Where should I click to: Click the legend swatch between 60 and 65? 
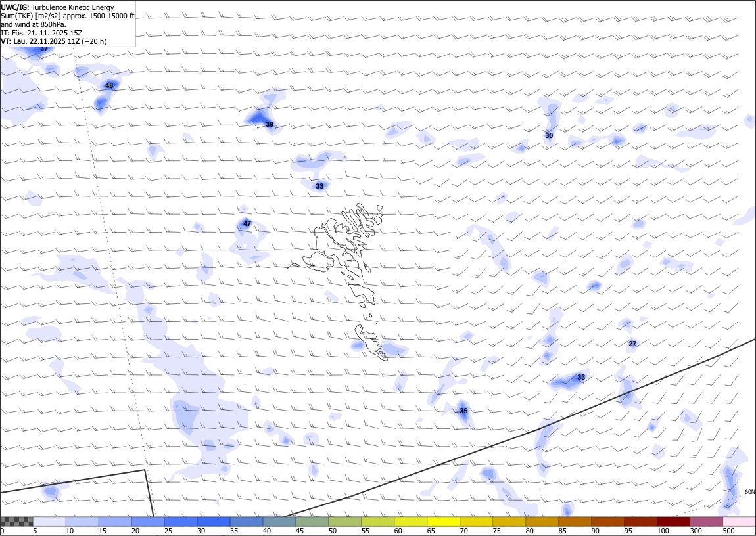pos(411,521)
